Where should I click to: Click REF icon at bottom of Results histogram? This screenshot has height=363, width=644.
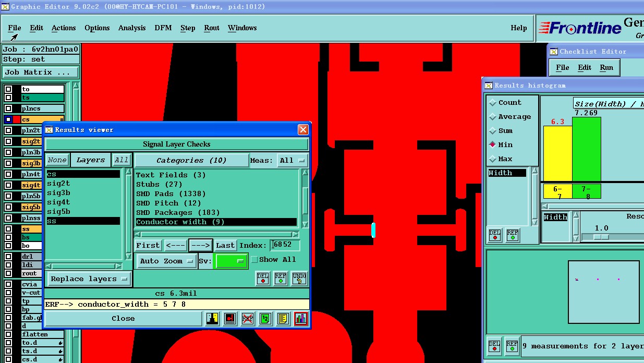coord(512,346)
